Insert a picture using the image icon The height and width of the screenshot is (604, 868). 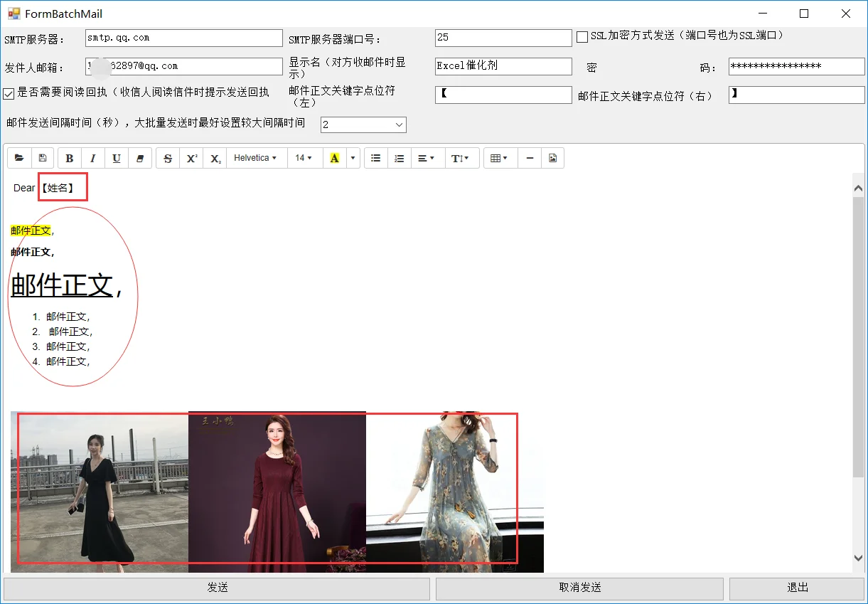coord(553,158)
